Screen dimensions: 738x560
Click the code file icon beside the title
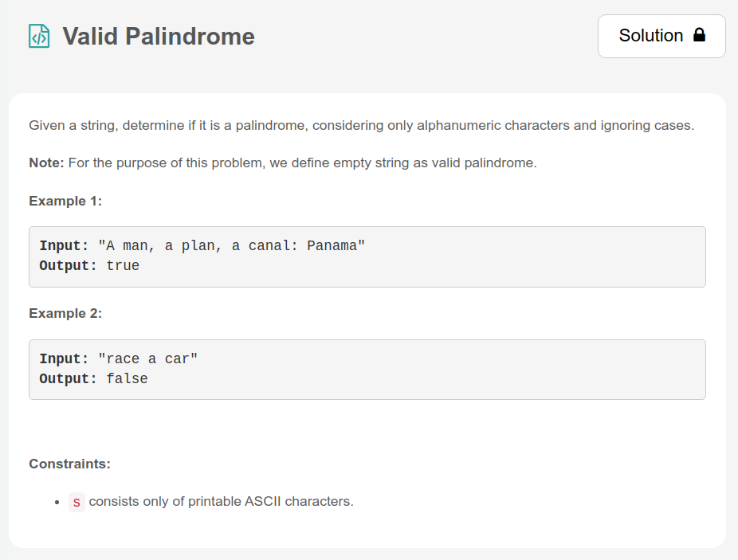[39, 36]
